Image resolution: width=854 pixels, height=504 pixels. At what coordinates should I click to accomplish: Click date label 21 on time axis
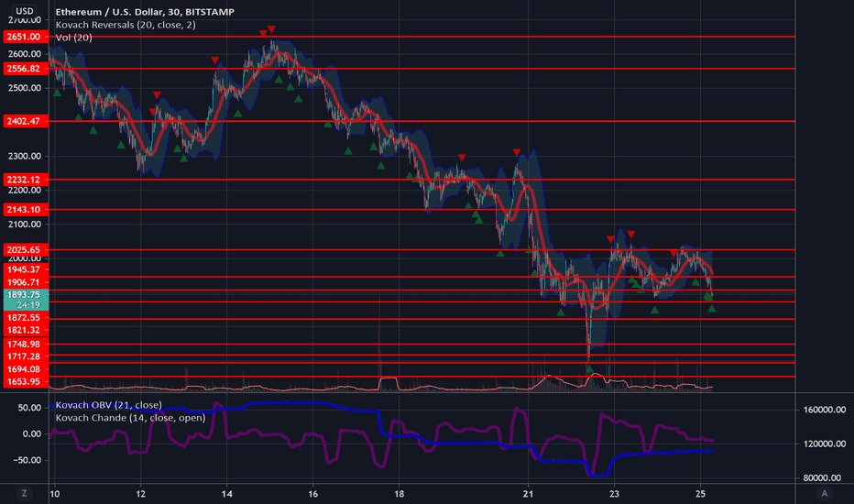(x=528, y=494)
